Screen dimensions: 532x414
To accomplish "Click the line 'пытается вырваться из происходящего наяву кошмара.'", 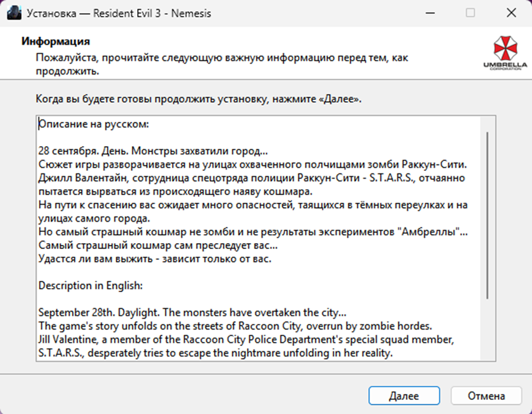I will click(x=176, y=192).
